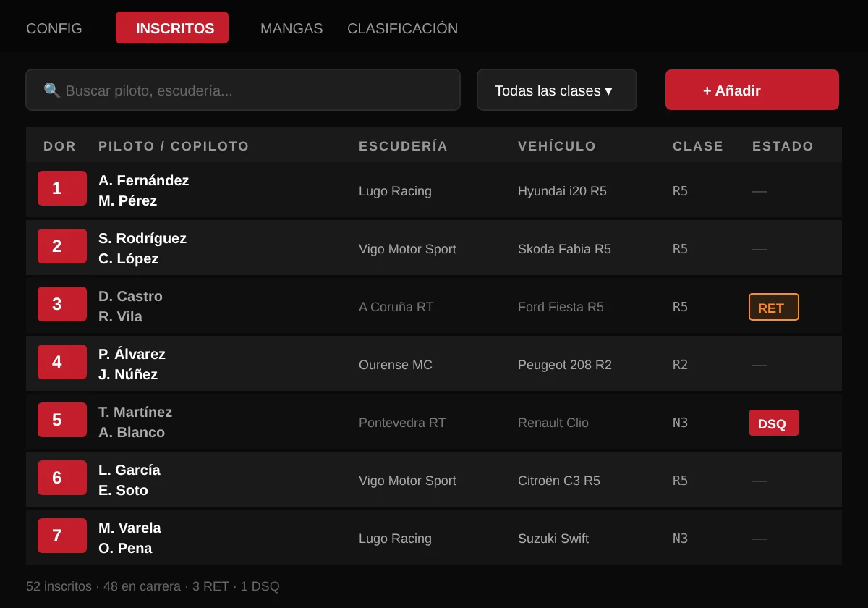Click the VEHÍCULO column header

tap(557, 146)
